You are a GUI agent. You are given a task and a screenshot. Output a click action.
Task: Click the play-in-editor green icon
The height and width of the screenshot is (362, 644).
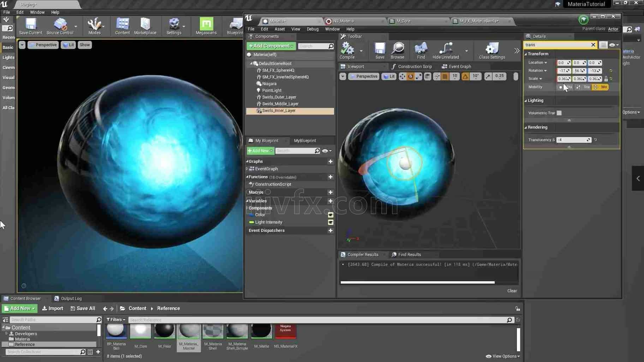pyautogui.click(x=583, y=19)
